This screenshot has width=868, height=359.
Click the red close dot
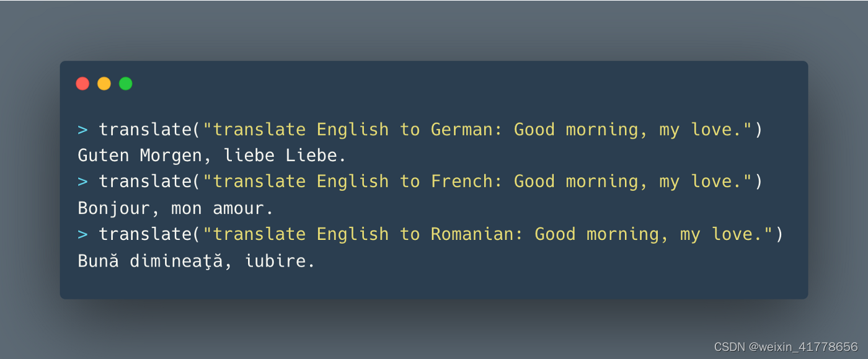(x=82, y=84)
